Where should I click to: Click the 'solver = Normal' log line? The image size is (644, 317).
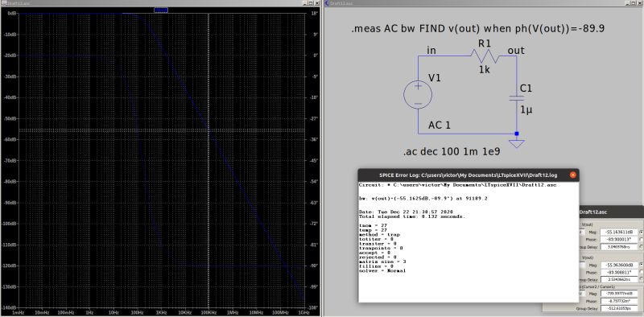[x=382, y=270]
